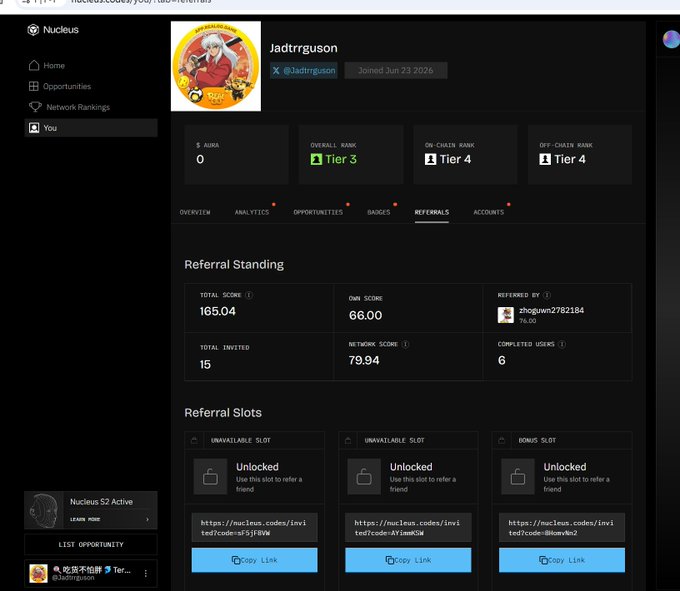Copy Link for the second referral slot
Image resolution: width=680 pixels, height=591 pixels.
coord(408,560)
